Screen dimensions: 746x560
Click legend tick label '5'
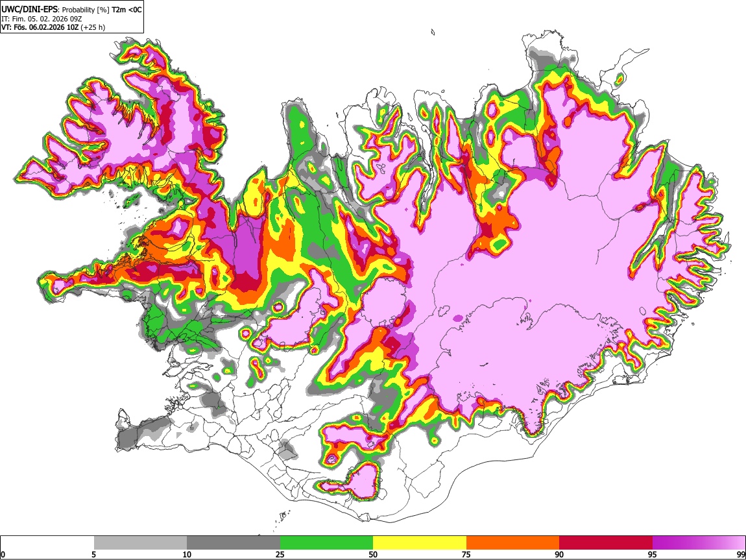[x=93, y=554]
